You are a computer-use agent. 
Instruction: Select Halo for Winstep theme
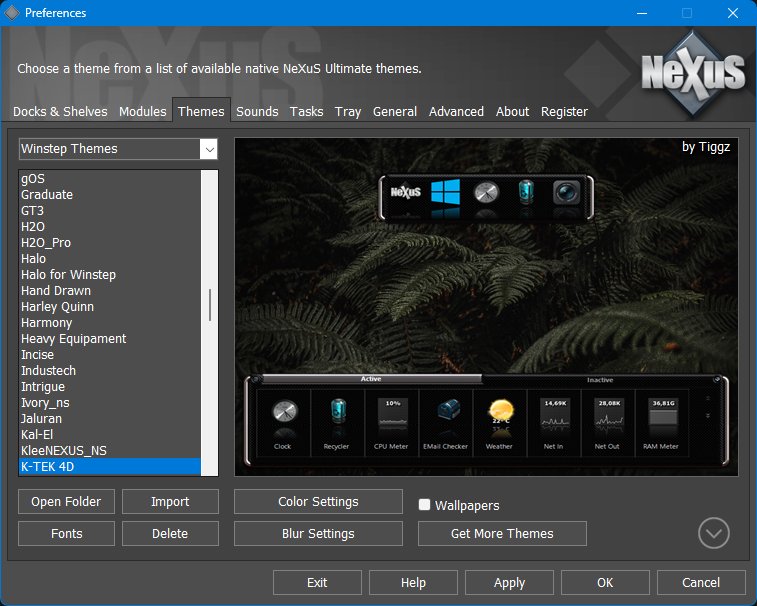(110, 274)
